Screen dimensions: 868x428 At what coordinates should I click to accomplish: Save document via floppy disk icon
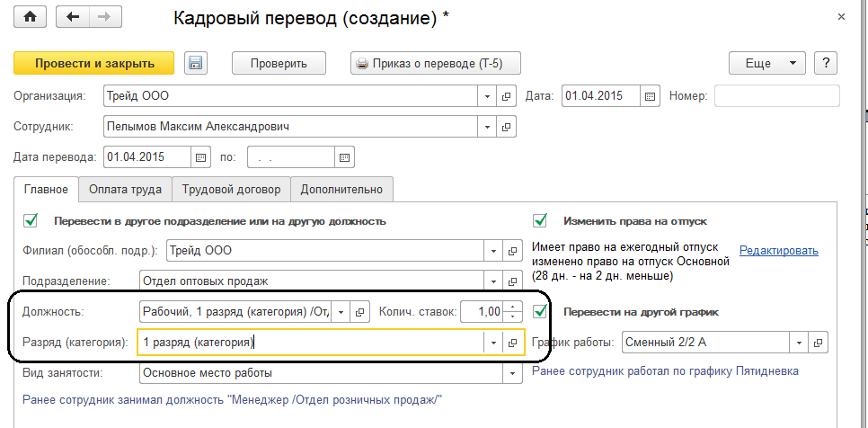(197, 63)
